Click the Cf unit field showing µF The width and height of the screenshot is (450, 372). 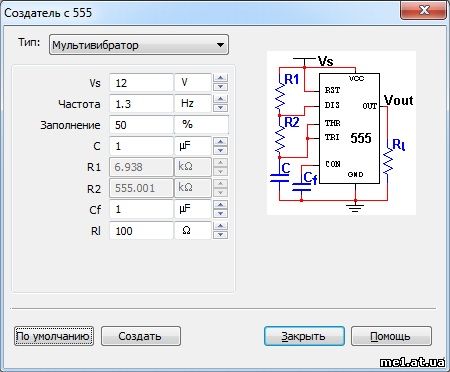tap(193, 209)
